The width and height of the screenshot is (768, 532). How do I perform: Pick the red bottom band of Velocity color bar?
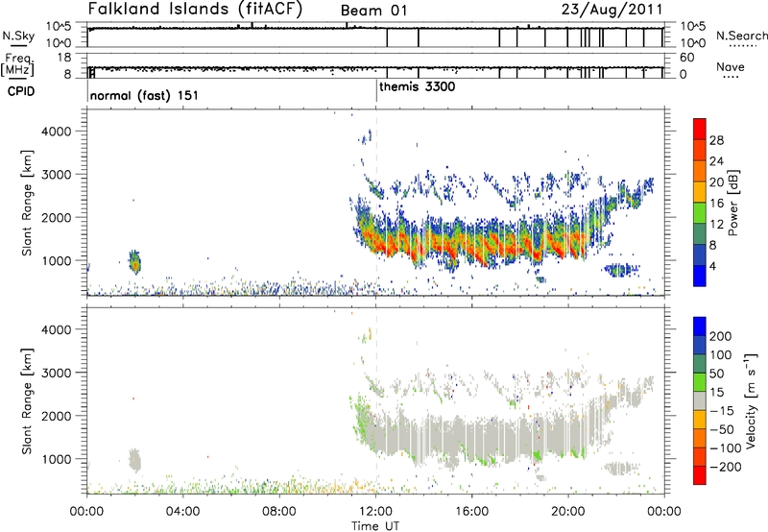coord(700,475)
